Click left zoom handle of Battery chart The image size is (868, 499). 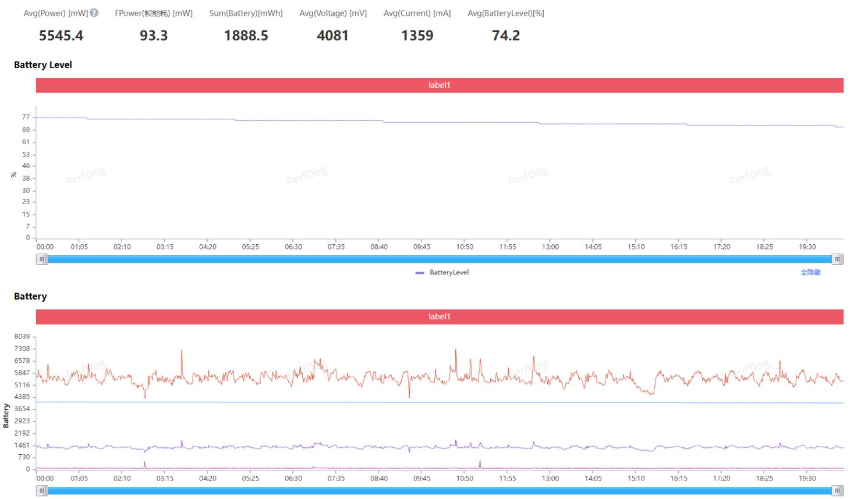[42, 491]
